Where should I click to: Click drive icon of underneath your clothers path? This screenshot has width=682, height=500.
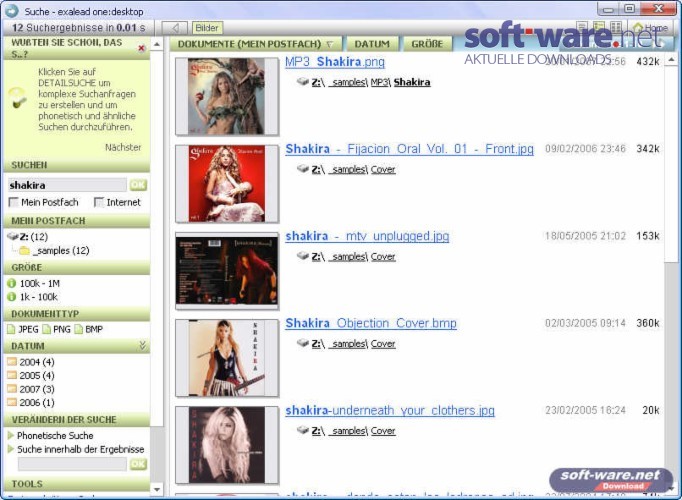(x=303, y=430)
